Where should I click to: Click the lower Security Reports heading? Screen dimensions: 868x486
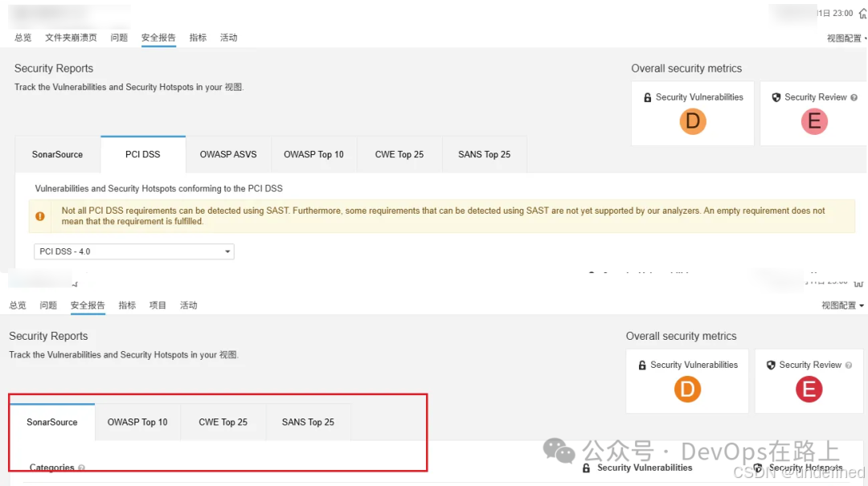[x=48, y=336]
